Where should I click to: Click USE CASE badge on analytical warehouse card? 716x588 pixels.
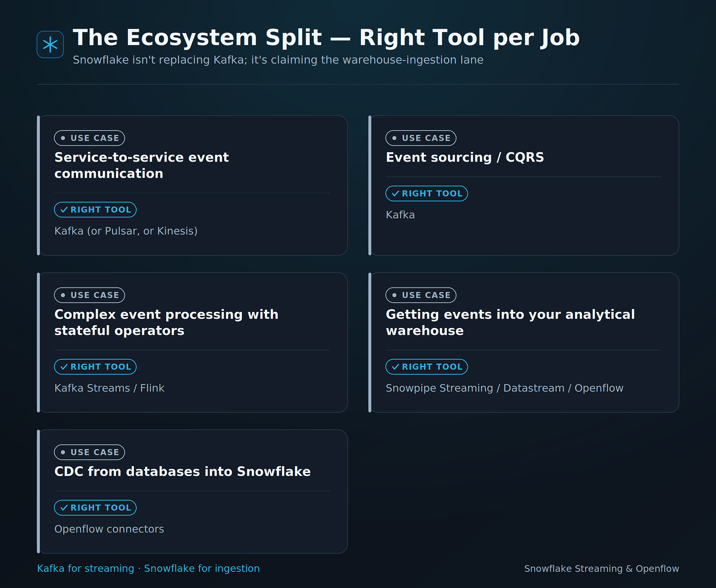point(421,295)
